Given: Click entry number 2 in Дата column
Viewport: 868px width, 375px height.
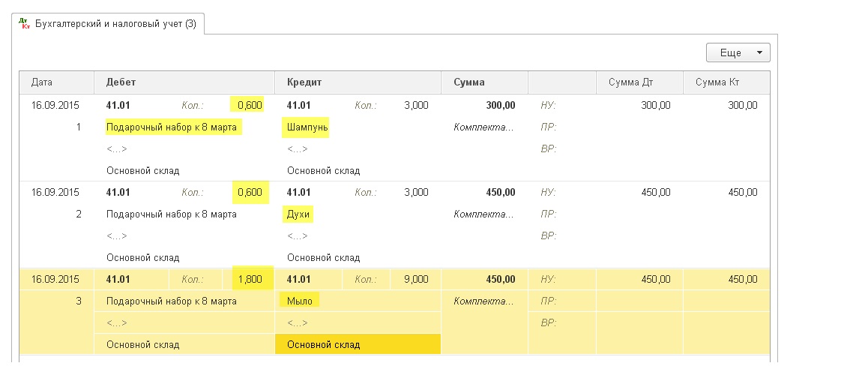Looking at the screenshot, I should click(79, 214).
